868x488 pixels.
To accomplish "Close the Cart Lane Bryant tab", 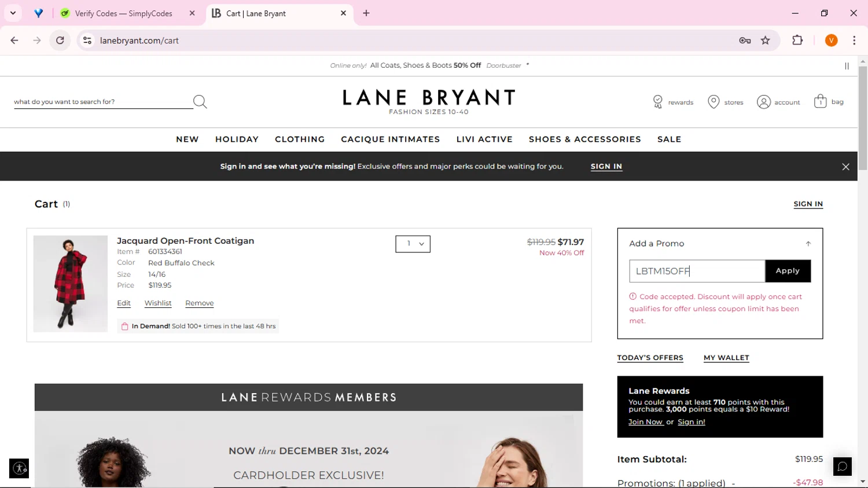I will click(x=343, y=13).
